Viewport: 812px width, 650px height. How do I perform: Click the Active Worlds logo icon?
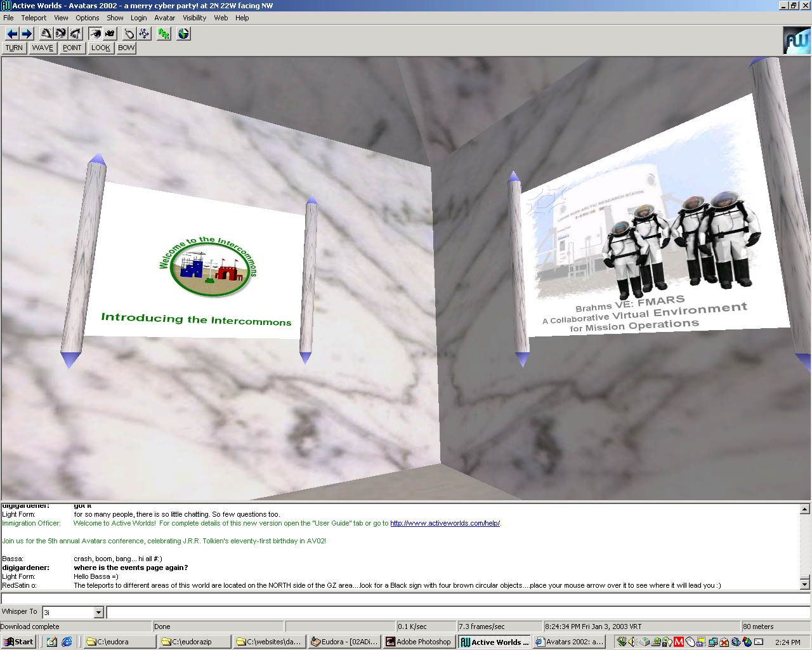796,41
